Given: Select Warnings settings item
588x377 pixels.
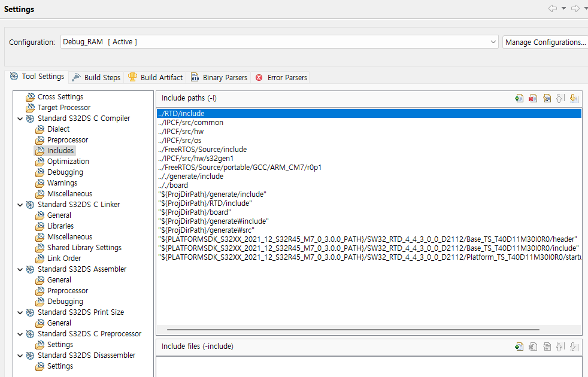Looking at the screenshot, I should [x=62, y=183].
